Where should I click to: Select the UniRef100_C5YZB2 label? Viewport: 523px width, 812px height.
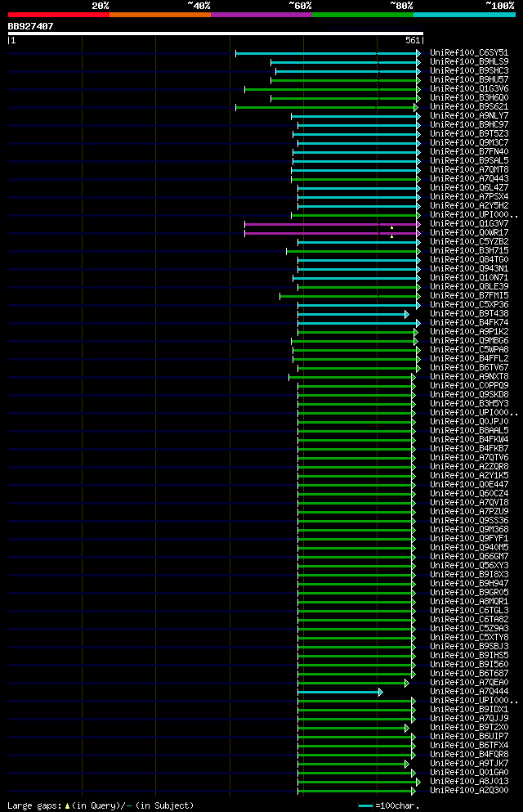pos(469,241)
